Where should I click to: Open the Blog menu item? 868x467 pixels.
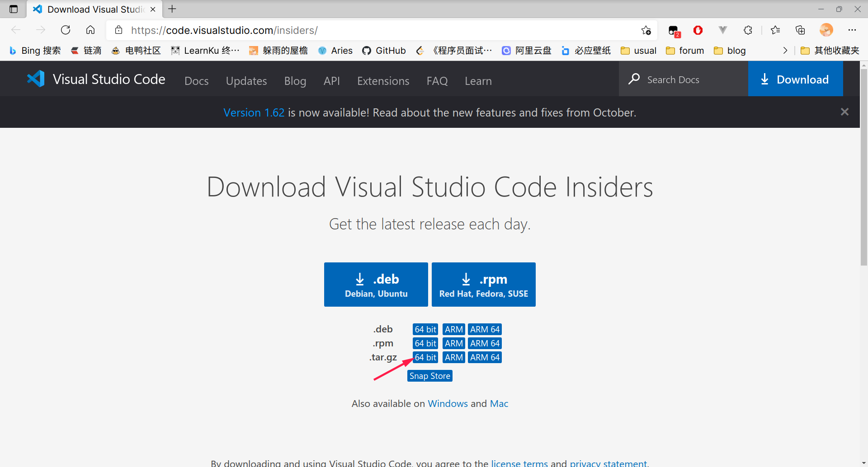tap(295, 81)
